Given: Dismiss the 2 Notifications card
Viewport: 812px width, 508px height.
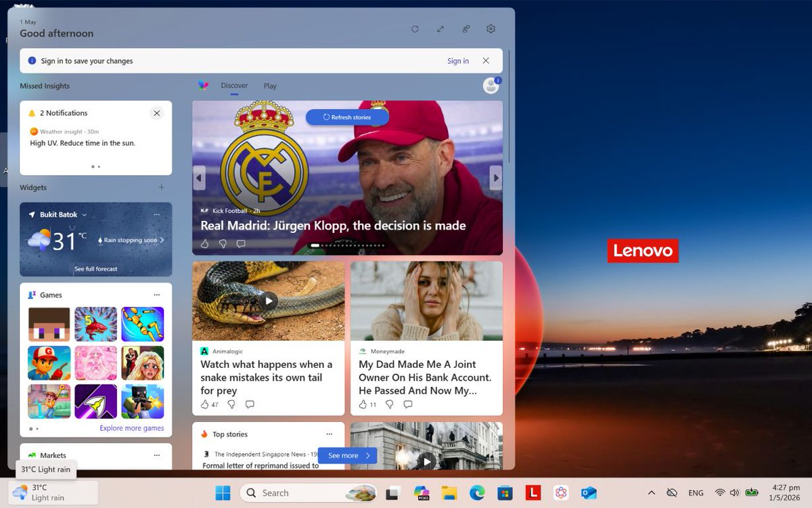Looking at the screenshot, I should [157, 113].
